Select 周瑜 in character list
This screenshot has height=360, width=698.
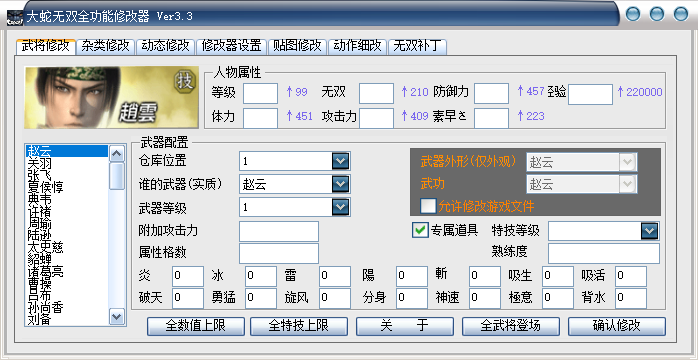(67, 223)
